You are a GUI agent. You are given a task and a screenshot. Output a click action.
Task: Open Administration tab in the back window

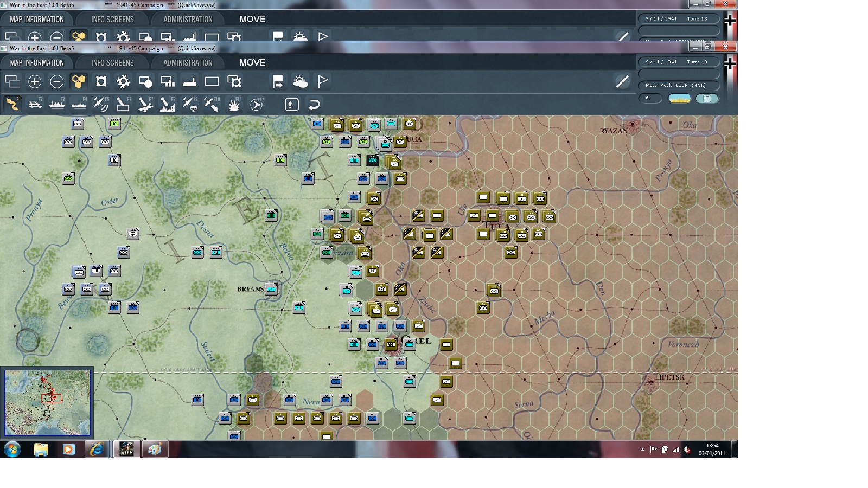coord(188,20)
